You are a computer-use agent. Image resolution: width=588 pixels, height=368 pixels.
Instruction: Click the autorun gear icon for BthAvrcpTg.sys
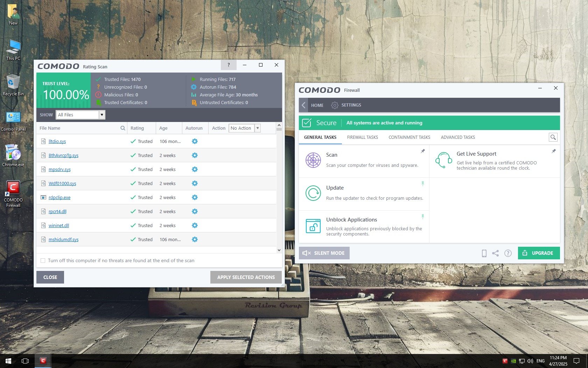[195, 155]
